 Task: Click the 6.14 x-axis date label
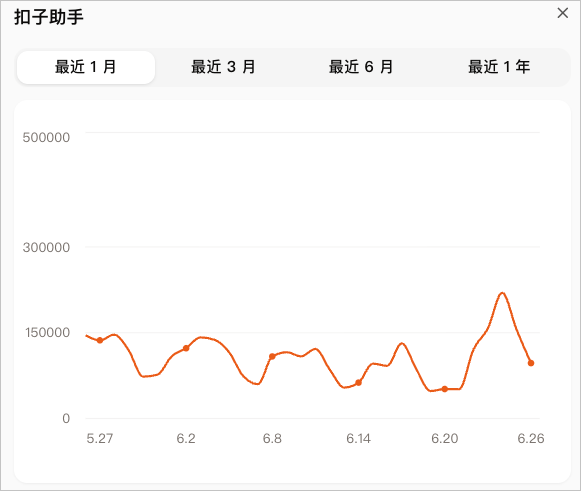click(x=358, y=439)
